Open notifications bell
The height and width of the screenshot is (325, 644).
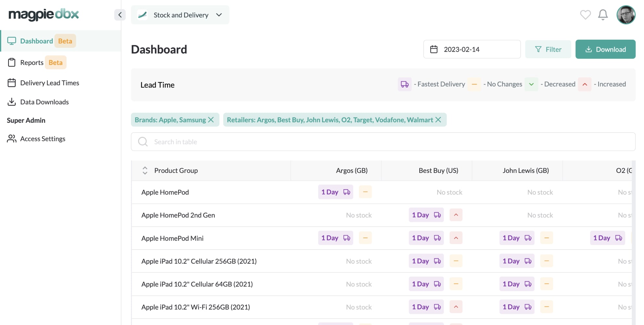(x=603, y=15)
